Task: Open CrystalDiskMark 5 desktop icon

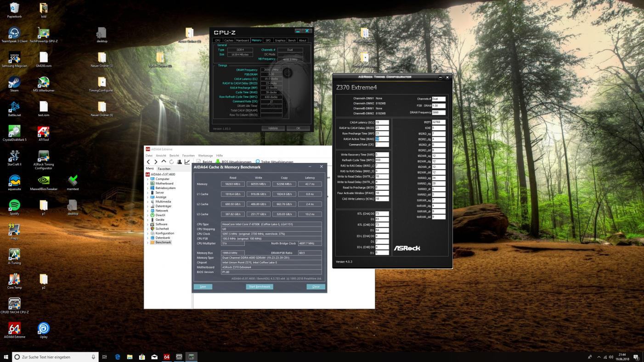Action: [x=14, y=132]
